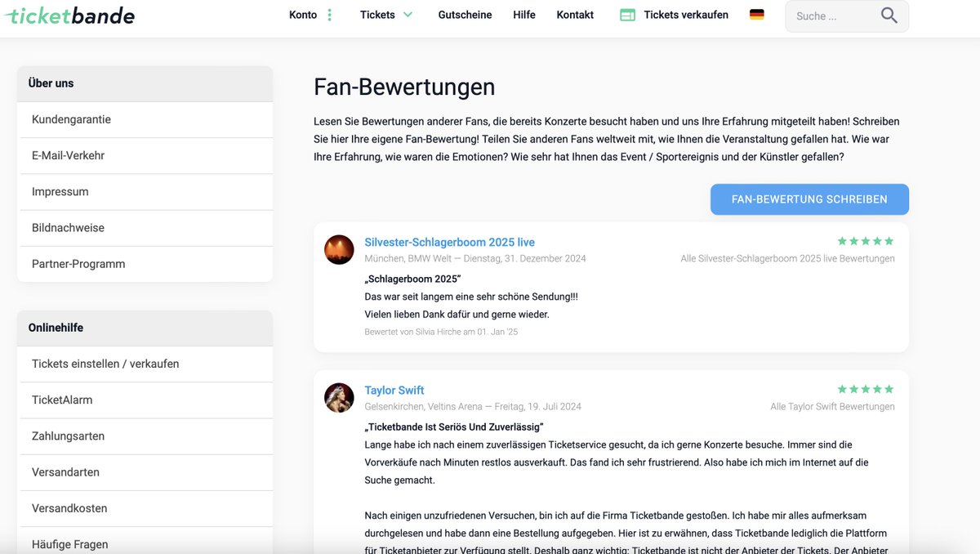This screenshot has width=980, height=554.
Task: Click the star rating on Silvester-Schlagerboom review
Action: tap(866, 240)
